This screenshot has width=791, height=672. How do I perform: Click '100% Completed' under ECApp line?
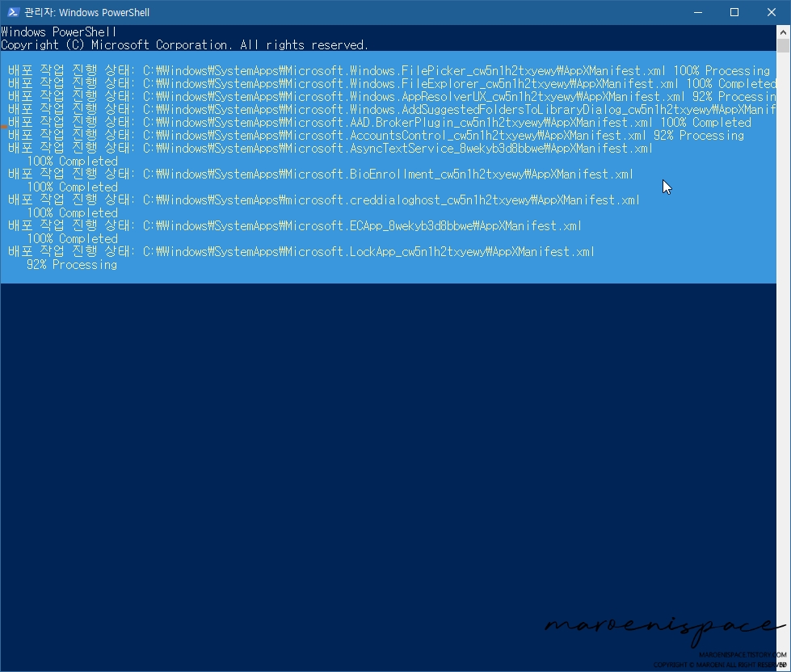point(72,239)
